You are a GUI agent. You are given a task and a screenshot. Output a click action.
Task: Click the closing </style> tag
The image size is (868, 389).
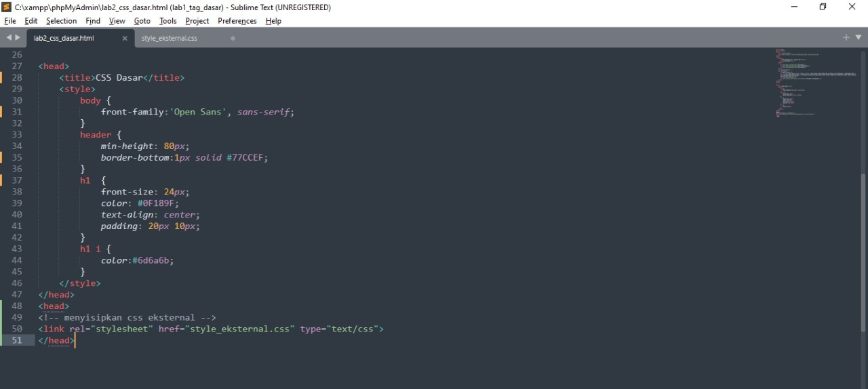[x=80, y=283]
